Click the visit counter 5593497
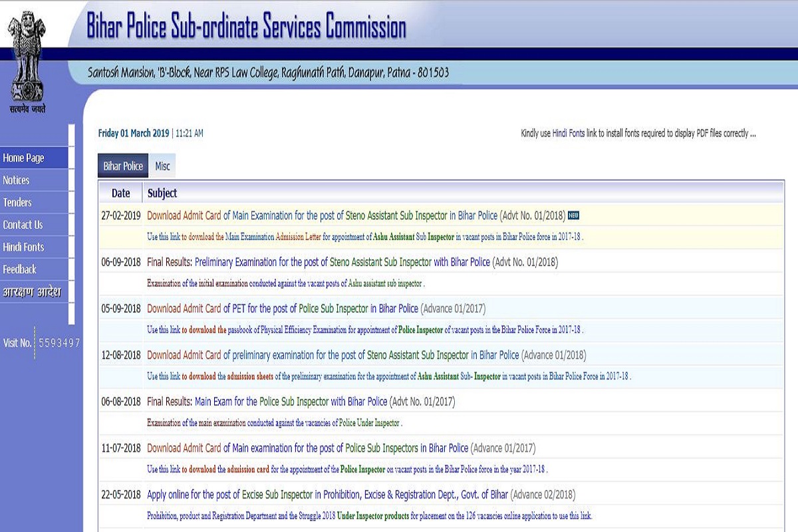Viewport: 798px width, 532px height. tap(59, 343)
